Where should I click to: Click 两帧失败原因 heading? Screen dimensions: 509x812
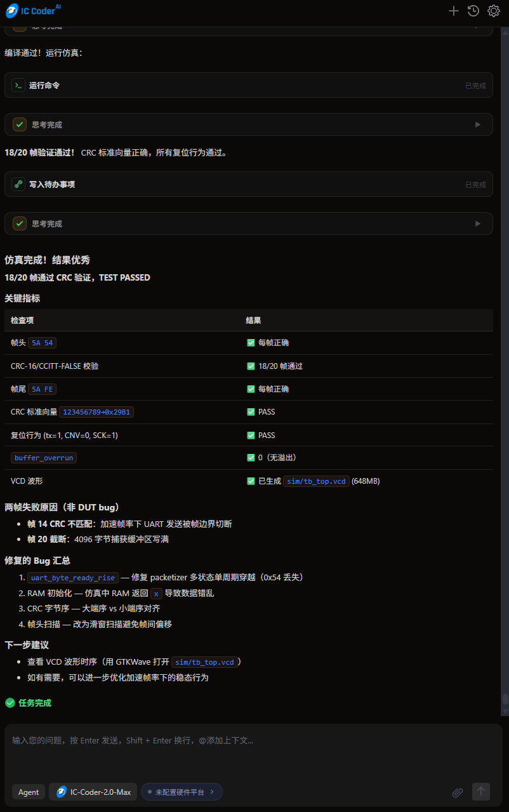point(62,507)
